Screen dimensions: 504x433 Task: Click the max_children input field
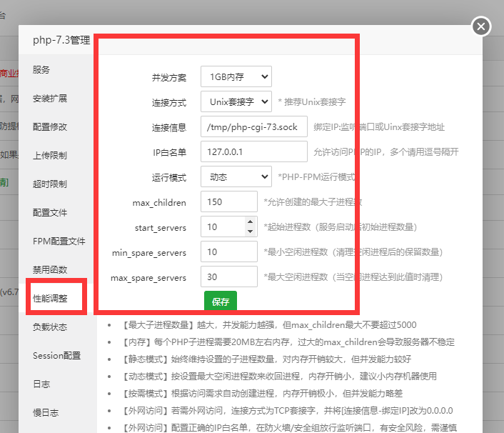[229, 201]
